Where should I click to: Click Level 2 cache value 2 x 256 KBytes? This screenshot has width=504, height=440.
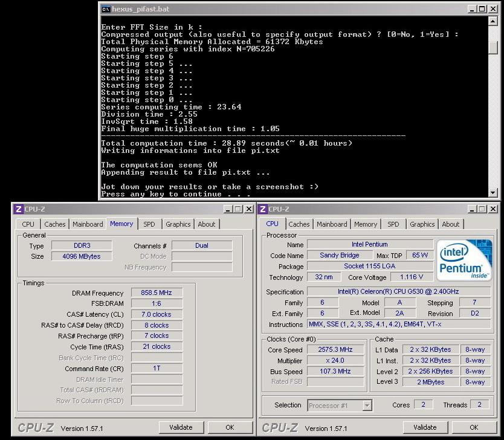click(x=431, y=371)
